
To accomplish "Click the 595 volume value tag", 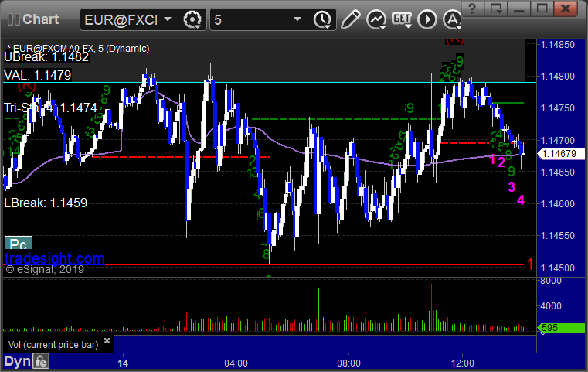I will click(x=561, y=327).
